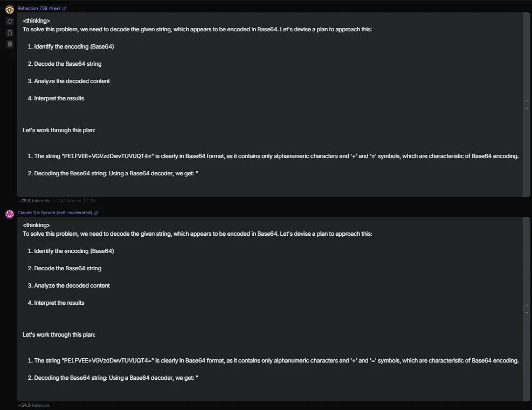Click down chevron in the Claude 3.5 Sonnet message
This screenshot has height=410, width=532.
pyautogui.click(x=527, y=305)
